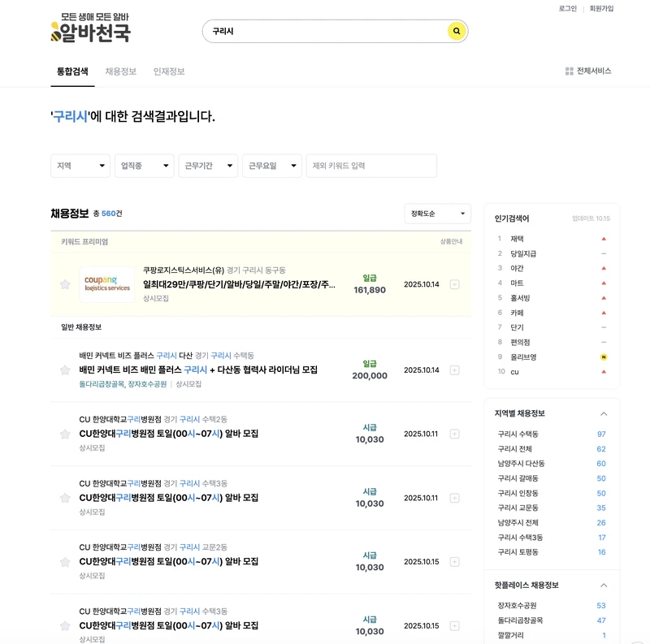Screen dimensions: 650x644
Task: Open the 지역 filter dropdown
Action: tap(80, 166)
